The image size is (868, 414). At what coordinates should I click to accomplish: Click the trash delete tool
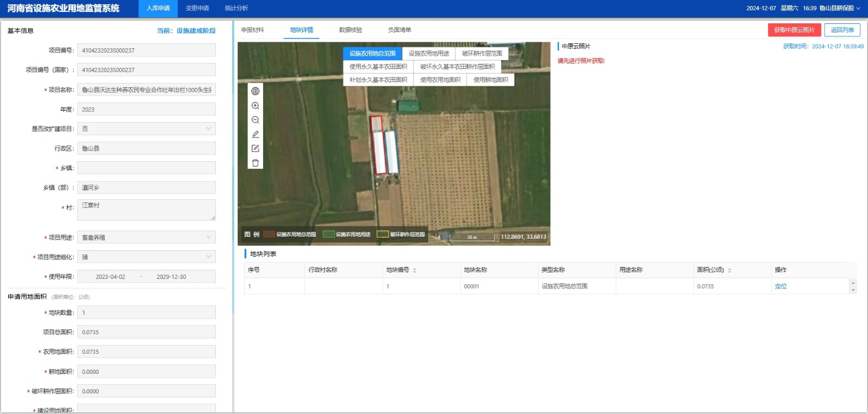tap(256, 163)
